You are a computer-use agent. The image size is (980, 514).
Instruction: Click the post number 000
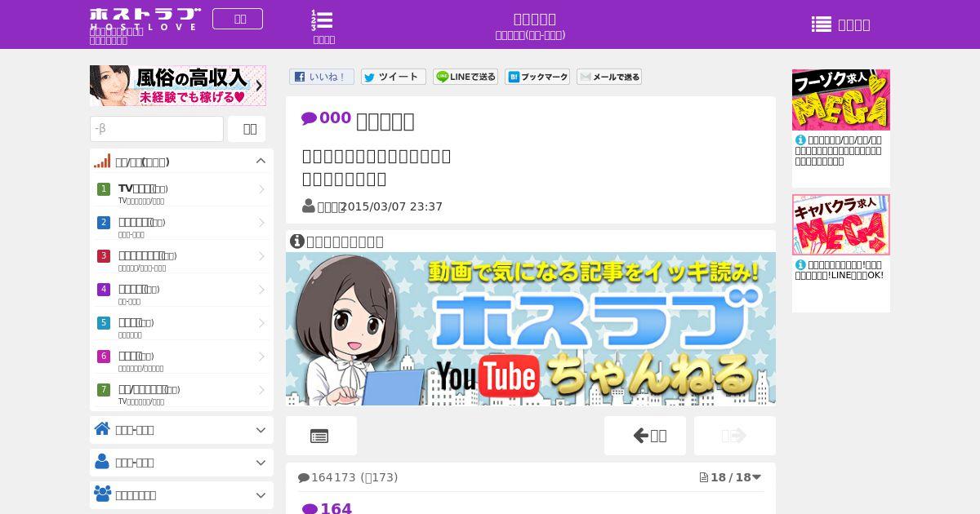[335, 118]
